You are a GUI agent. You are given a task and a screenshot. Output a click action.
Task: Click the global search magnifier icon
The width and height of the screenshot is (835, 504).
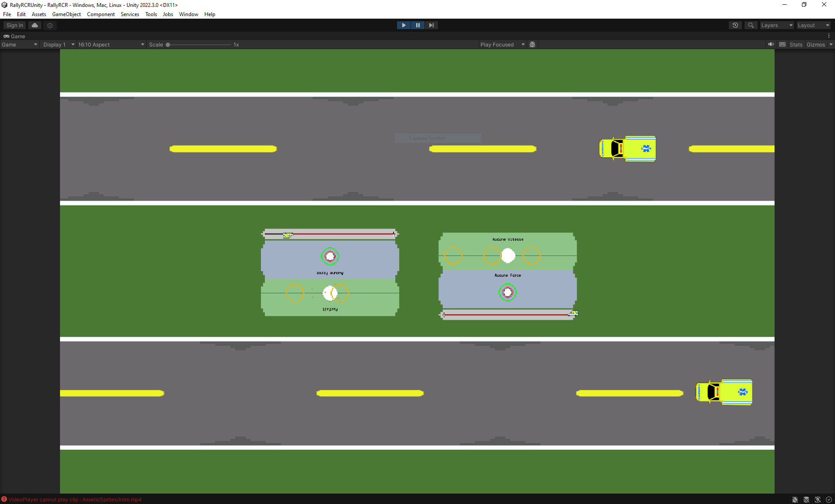point(751,25)
